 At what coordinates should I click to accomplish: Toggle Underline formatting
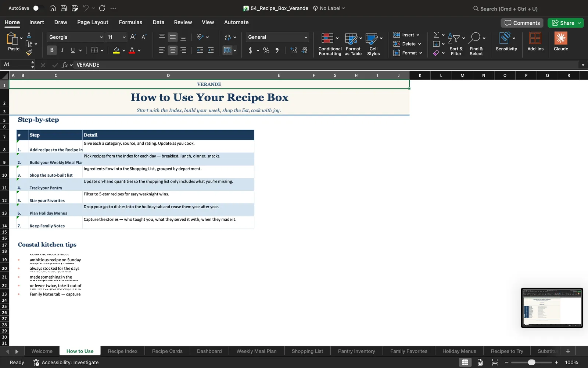coord(73,50)
